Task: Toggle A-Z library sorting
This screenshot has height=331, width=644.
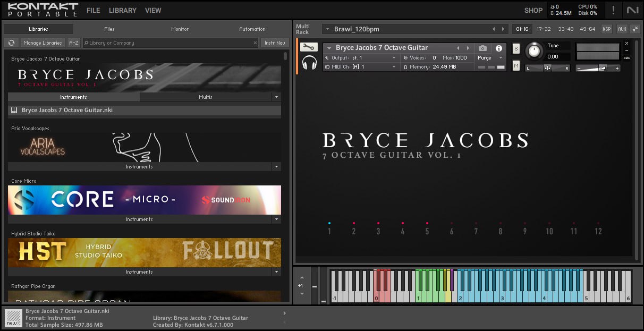Action: click(x=74, y=43)
